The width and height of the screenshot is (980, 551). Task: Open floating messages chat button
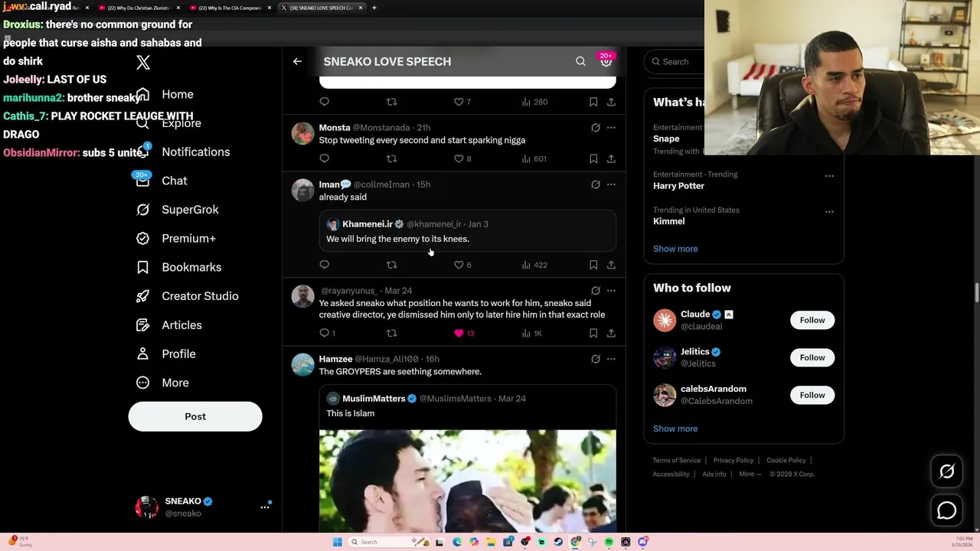947,510
